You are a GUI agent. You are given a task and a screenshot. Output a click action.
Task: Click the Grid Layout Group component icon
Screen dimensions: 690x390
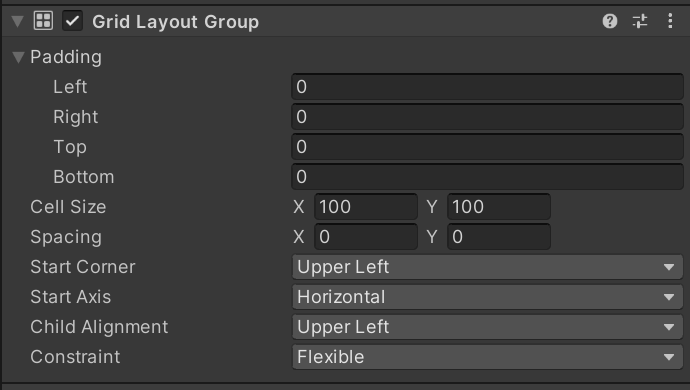point(43,21)
